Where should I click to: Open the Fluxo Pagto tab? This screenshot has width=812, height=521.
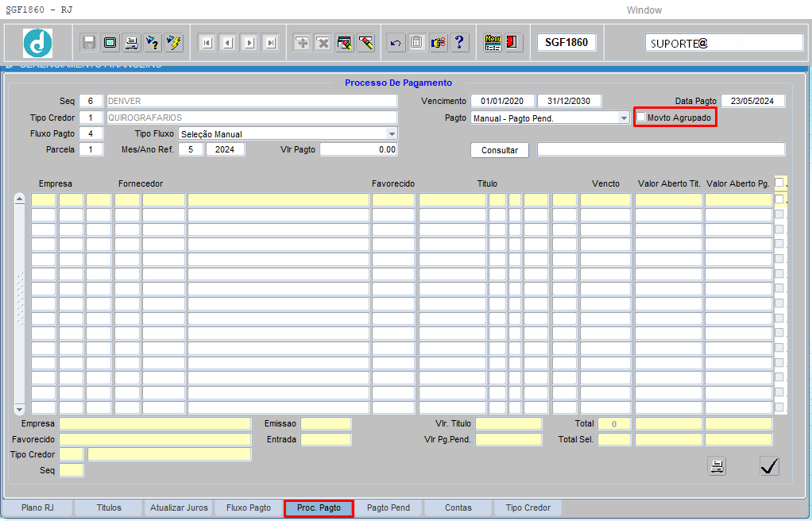248,507
